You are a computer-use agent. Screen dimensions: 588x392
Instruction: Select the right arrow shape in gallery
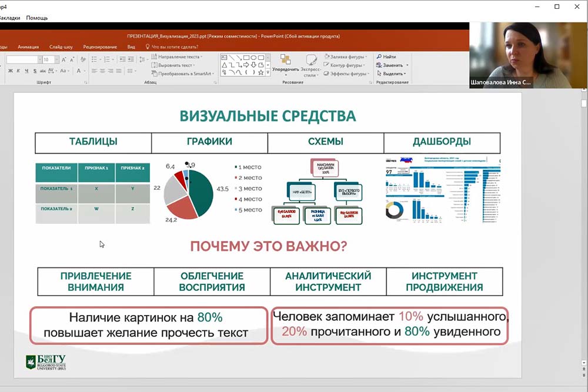[246, 65]
